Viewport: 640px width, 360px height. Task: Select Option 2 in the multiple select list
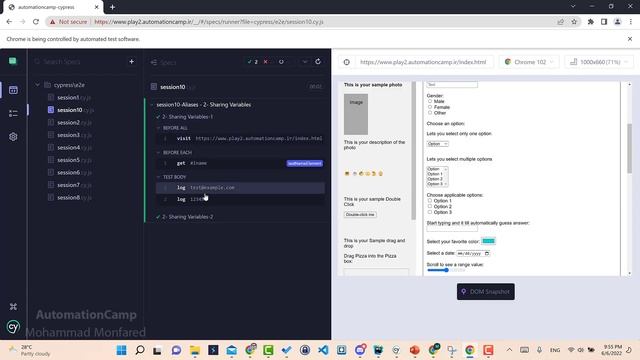point(436,179)
